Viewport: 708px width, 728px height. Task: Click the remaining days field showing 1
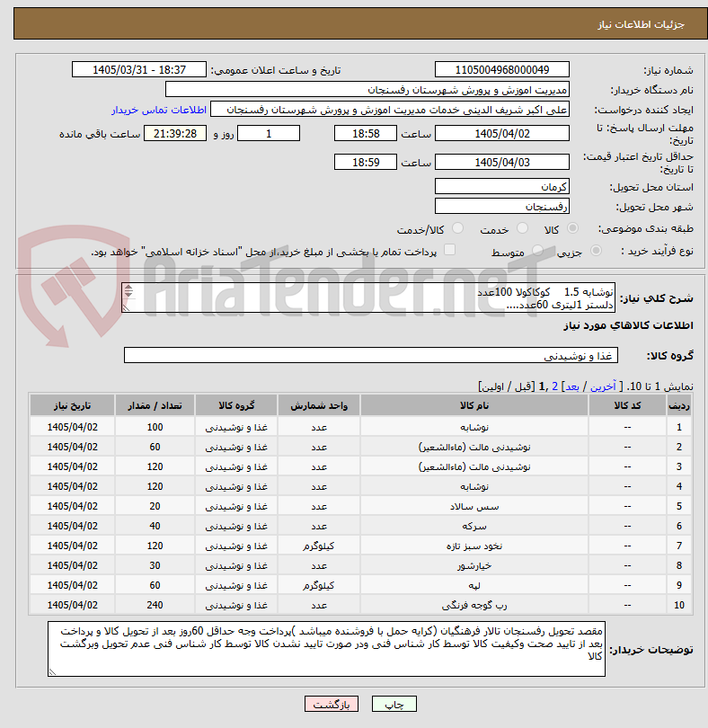pos(269,133)
